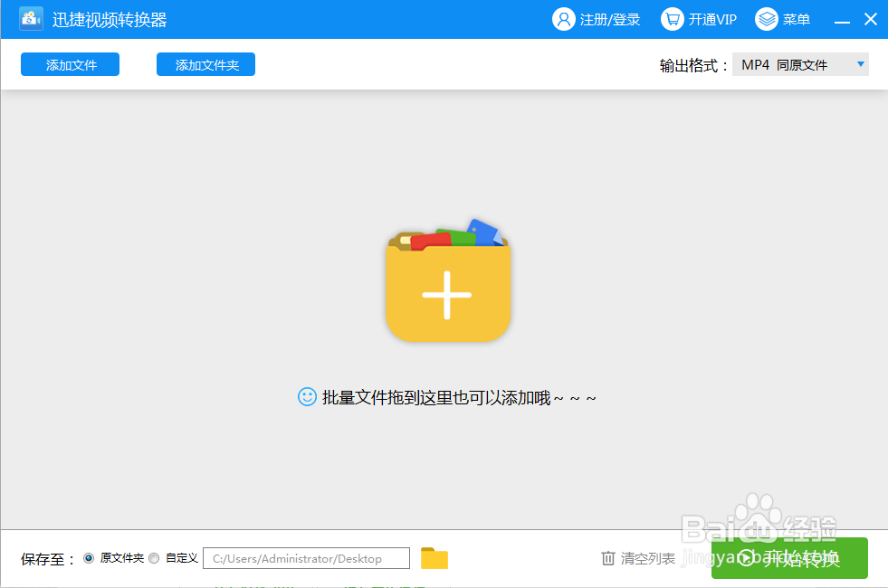
Task: Click the VIP cart icon beside 开通VIP
Action: click(x=671, y=19)
